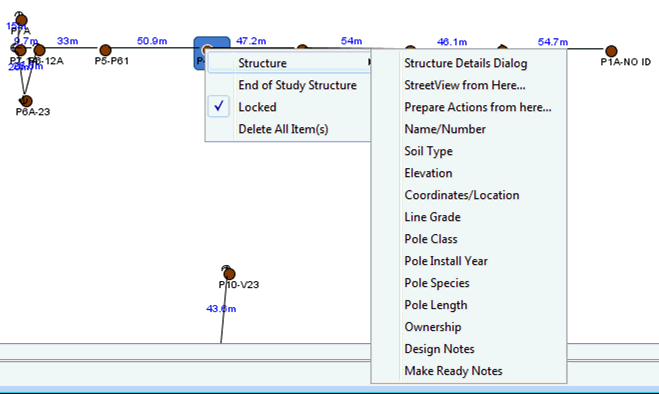Select the P5-P61 pole node
Image resolution: width=659 pixels, height=394 pixels.
[105, 50]
